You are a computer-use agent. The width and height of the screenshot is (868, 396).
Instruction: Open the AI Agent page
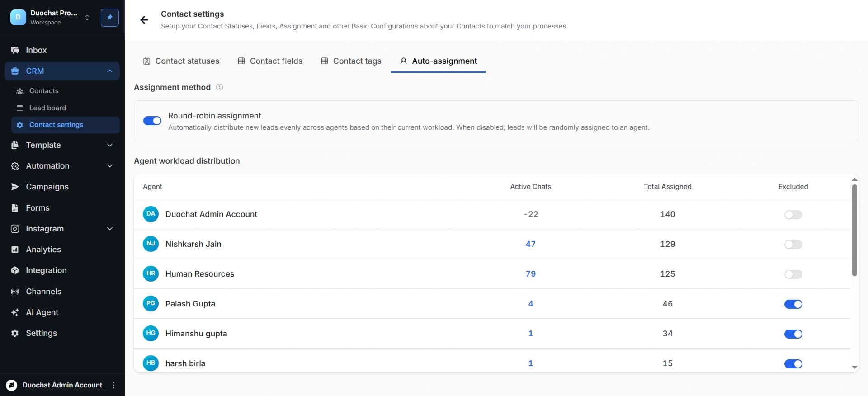(x=62, y=312)
